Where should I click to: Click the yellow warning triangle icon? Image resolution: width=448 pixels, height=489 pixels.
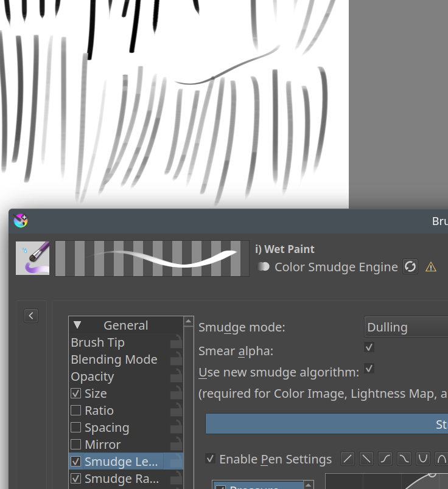pos(431,267)
